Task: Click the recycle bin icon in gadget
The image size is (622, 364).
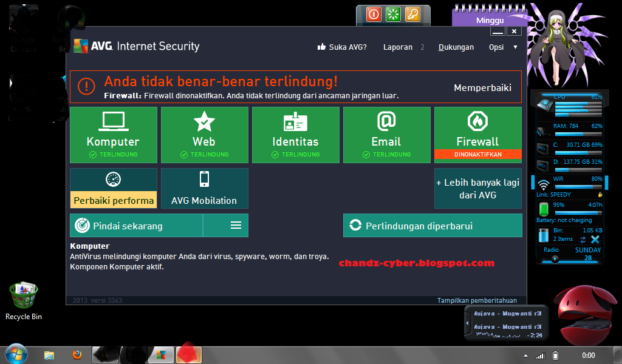Action: pos(544,235)
